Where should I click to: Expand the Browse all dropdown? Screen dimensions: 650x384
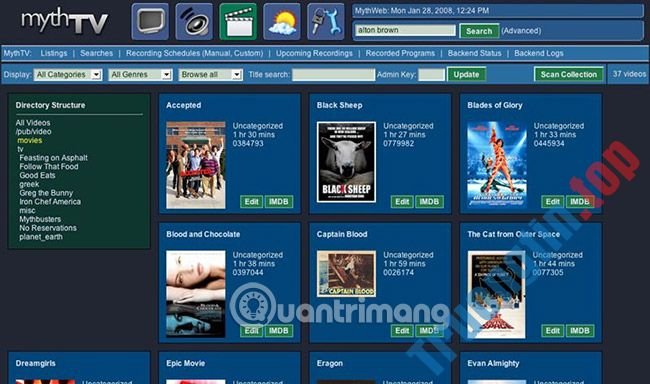click(211, 75)
